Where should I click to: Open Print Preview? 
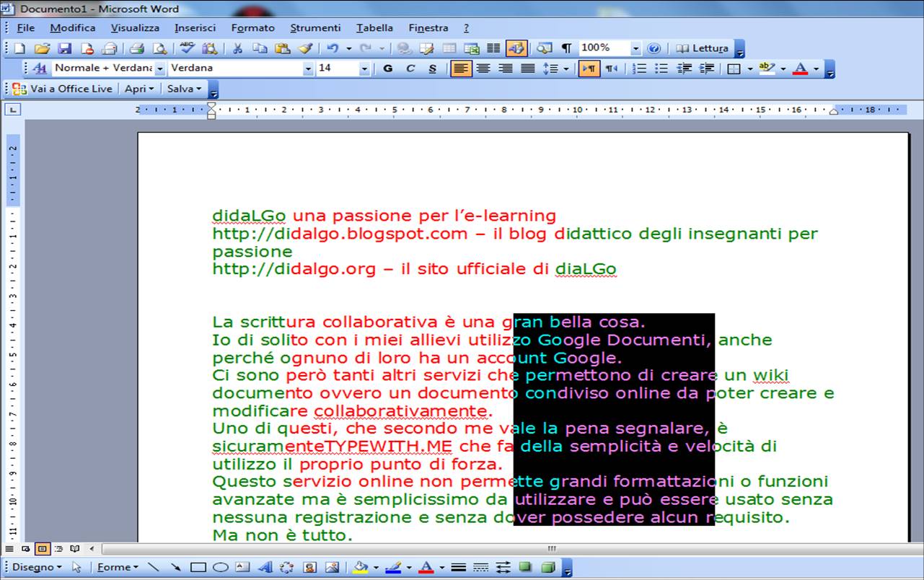pos(159,48)
